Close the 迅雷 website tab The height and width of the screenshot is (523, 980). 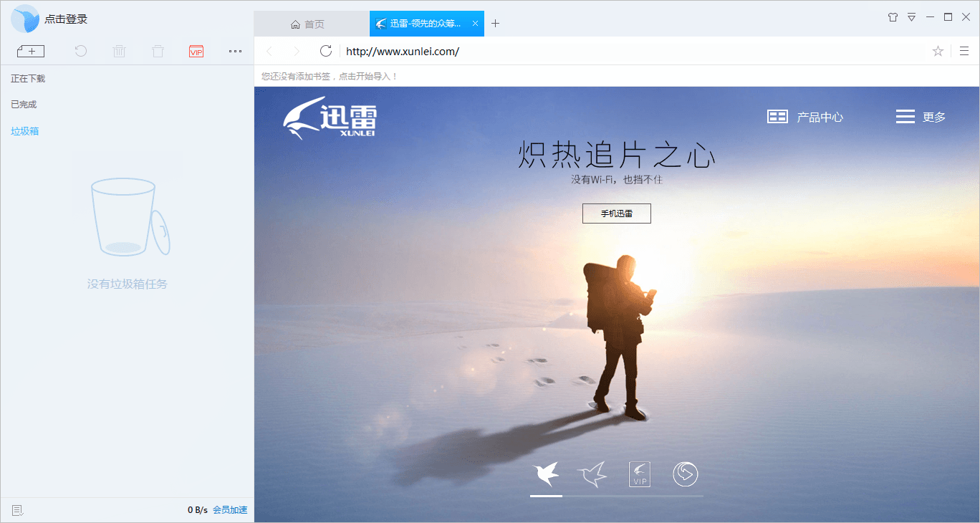(475, 24)
